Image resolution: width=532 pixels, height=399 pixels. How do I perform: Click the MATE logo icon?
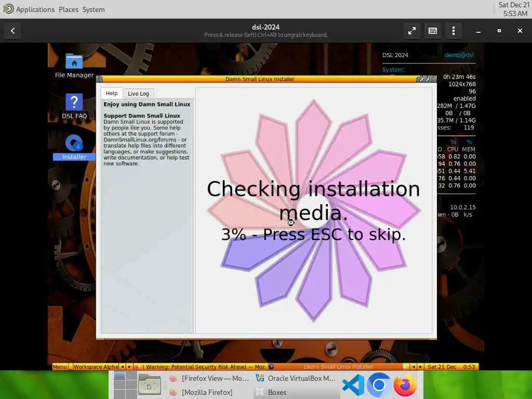(8, 9)
